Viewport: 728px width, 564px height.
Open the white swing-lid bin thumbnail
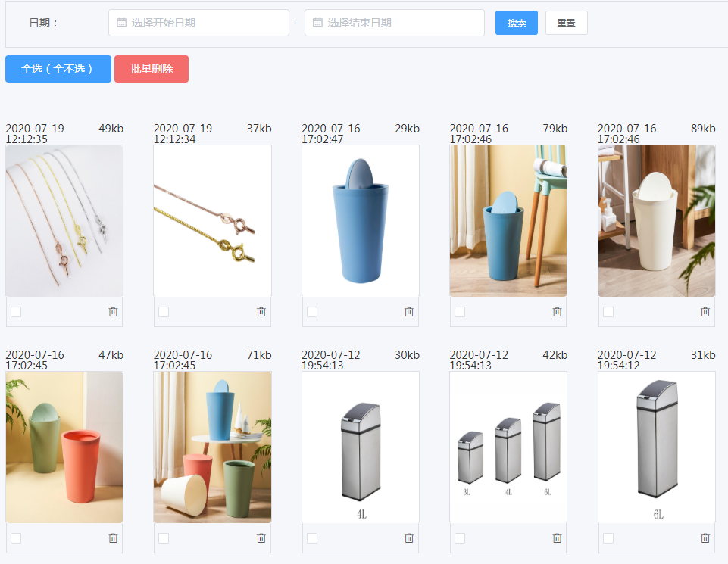click(x=657, y=221)
